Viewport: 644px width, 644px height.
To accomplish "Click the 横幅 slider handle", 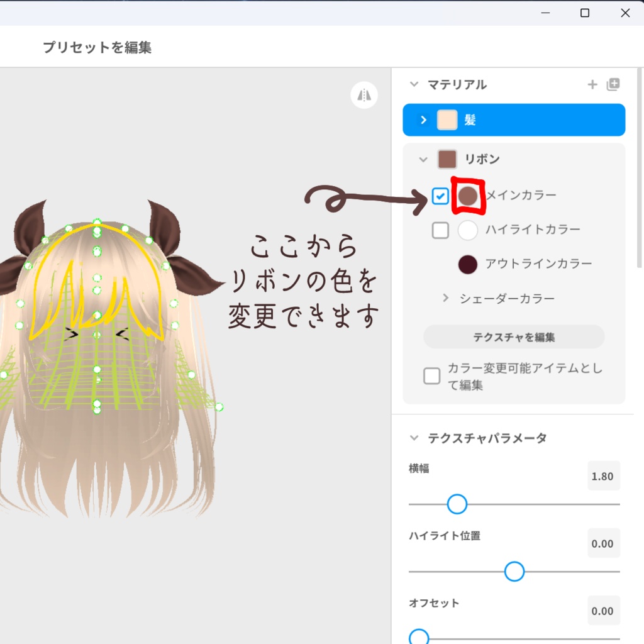I will (x=457, y=504).
